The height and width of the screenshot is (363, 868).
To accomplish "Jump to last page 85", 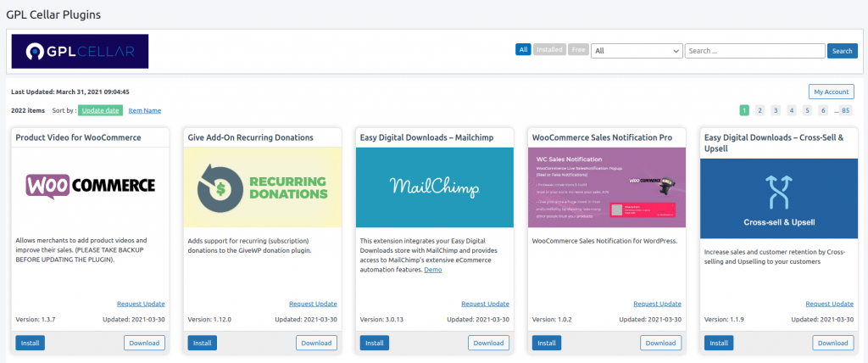I will [x=845, y=110].
